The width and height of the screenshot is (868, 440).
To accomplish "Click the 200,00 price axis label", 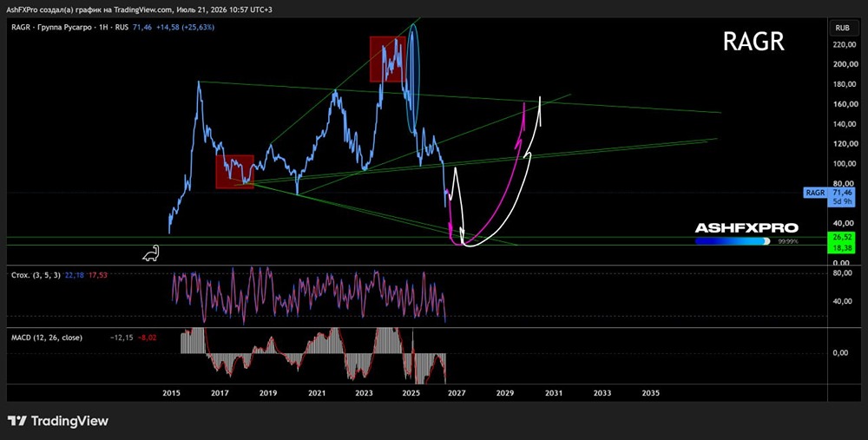I will (x=844, y=64).
